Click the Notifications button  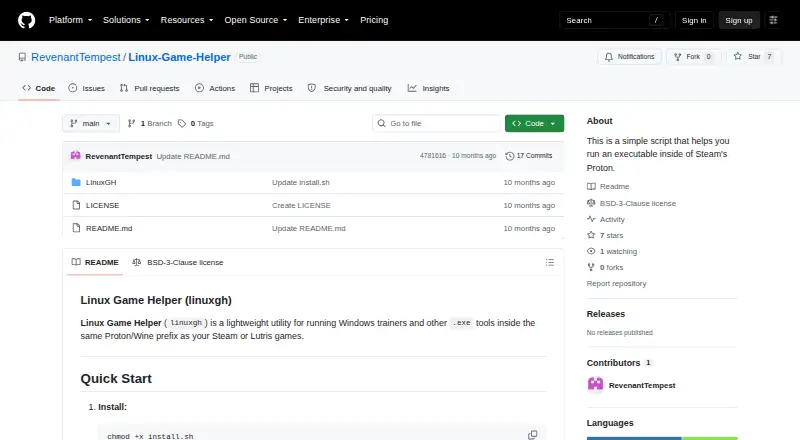pos(630,57)
